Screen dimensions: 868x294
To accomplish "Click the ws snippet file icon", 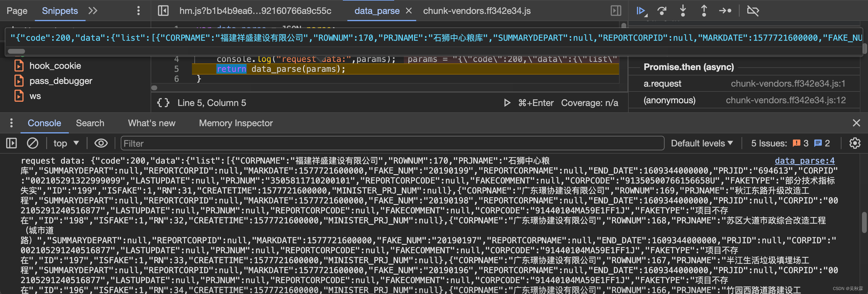I will pos(19,96).
